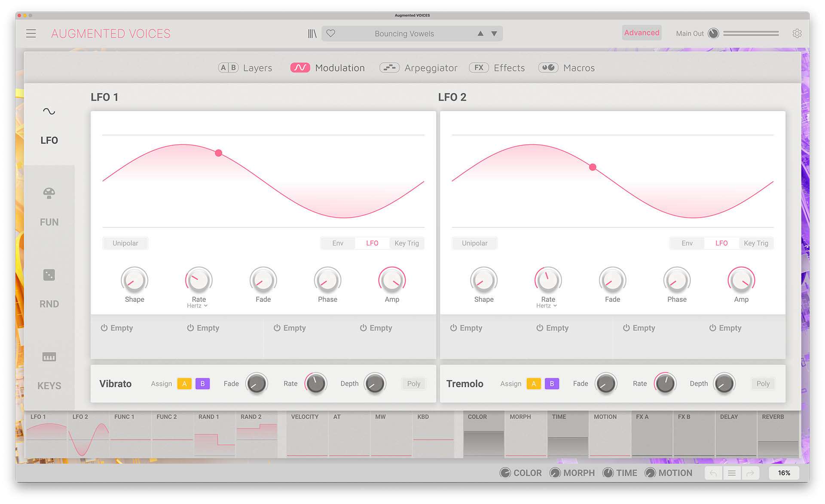Screen dimensions: 825x504
Task: Enable Poly mode for Vibrato
Action: (414, 383)
